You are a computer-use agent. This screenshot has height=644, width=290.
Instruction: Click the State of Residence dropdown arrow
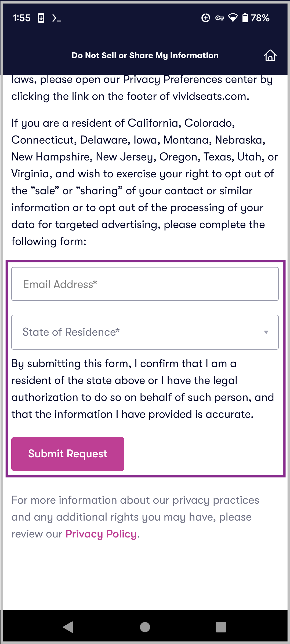(266, 332)
